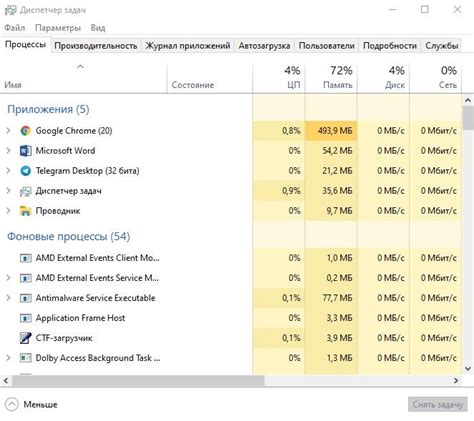Sort by the Диск column header
Screen dimensions: 474x421
click(x=383, y=77)
